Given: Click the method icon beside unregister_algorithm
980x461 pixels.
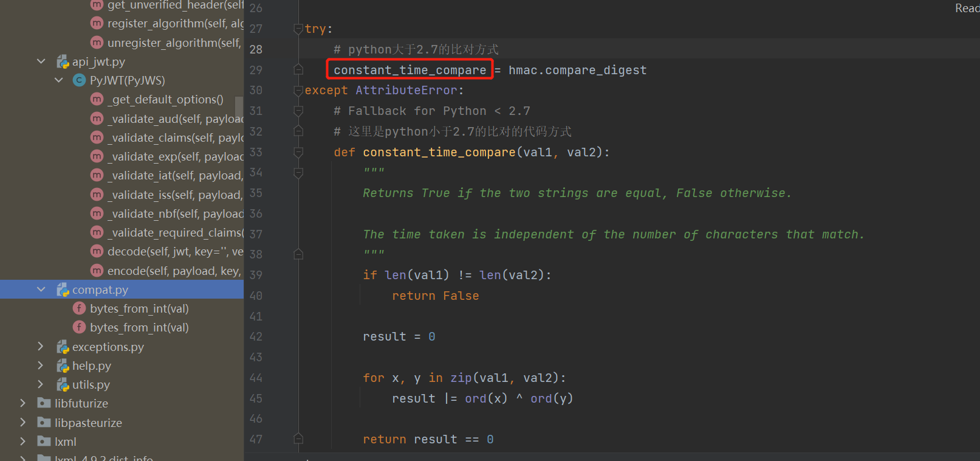Looking at the screenshot, I should (97, 43).
